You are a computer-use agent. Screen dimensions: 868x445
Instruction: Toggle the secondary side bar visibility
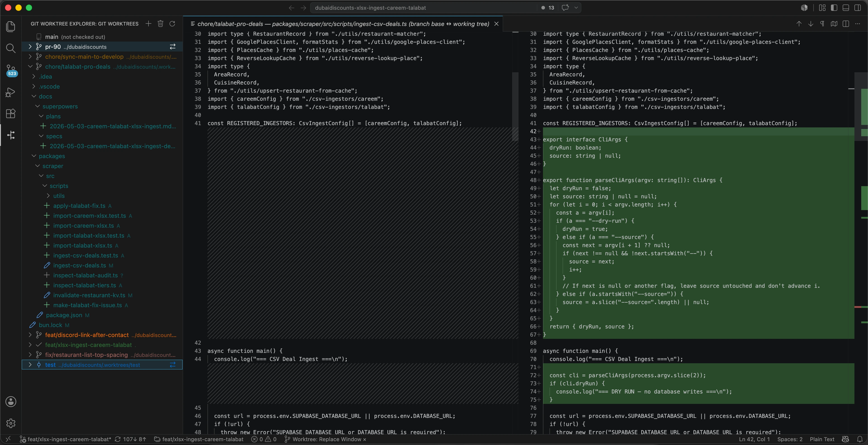pos(858,8)
